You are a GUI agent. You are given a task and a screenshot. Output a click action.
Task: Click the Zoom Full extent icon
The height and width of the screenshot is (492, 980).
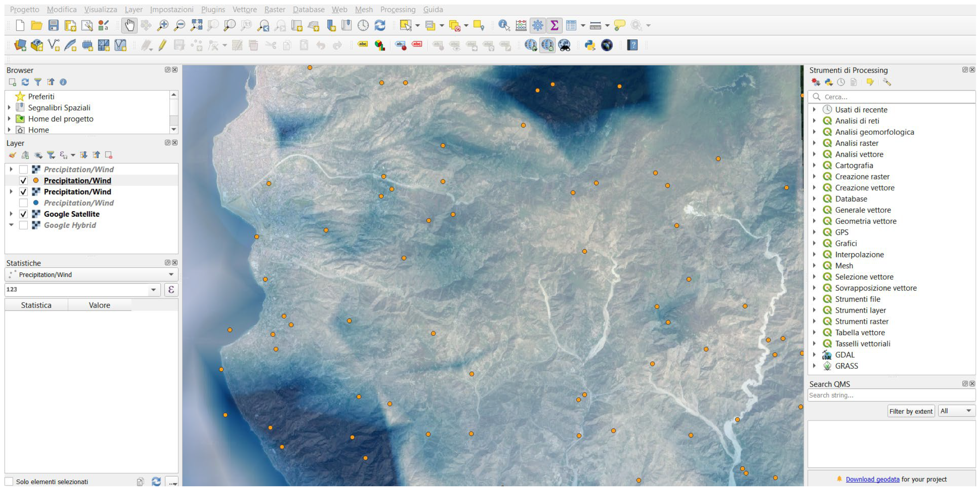196,26
